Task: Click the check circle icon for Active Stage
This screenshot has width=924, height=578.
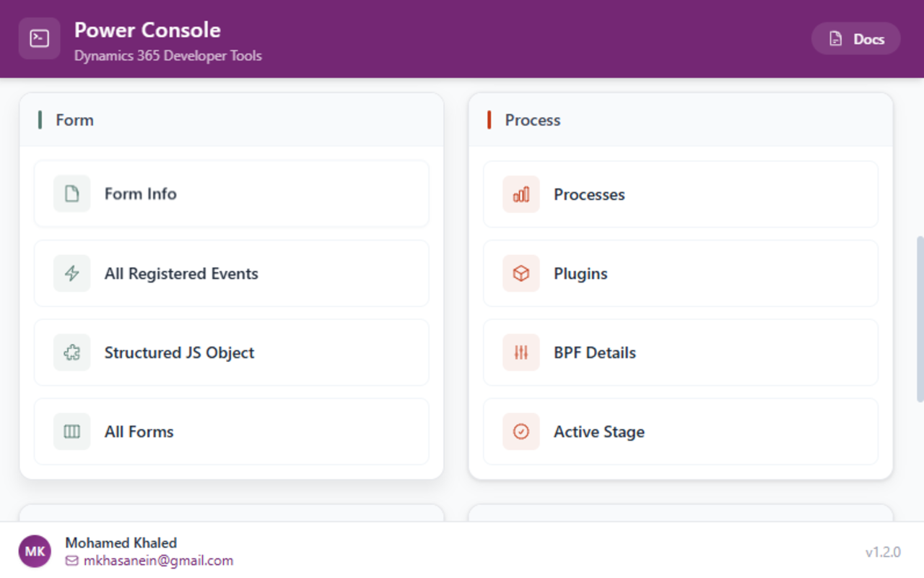Action: coord(521,431)
